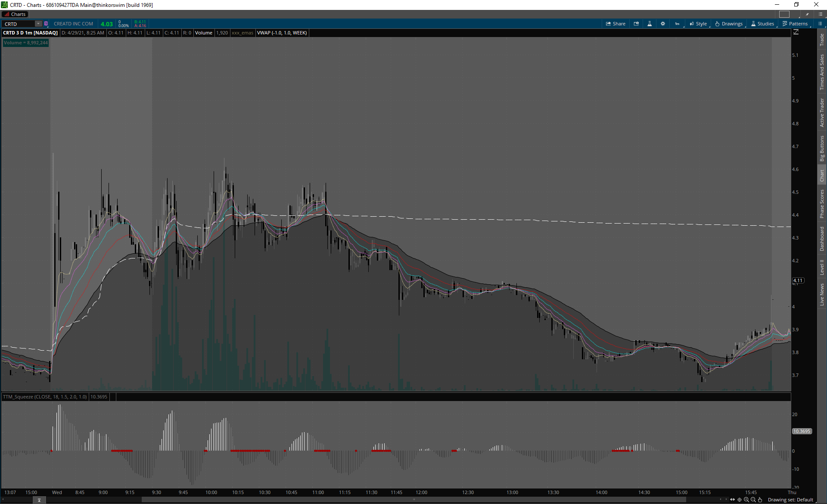Open the Patterns button
Screen dimensions: 827x504
pos(795,24)
